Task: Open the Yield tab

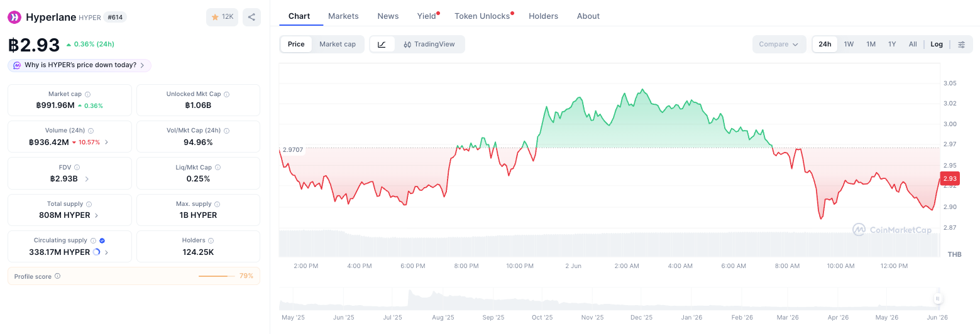Action: point(427,16)
